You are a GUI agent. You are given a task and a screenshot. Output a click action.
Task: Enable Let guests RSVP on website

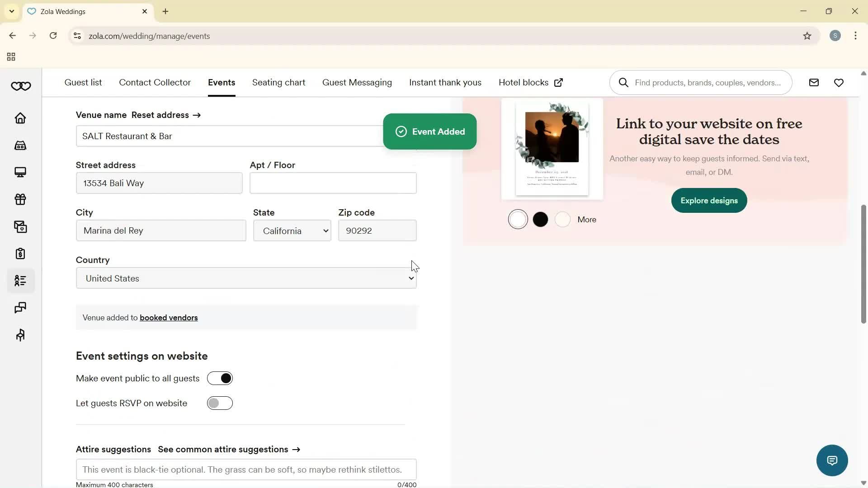coord(220,403)
